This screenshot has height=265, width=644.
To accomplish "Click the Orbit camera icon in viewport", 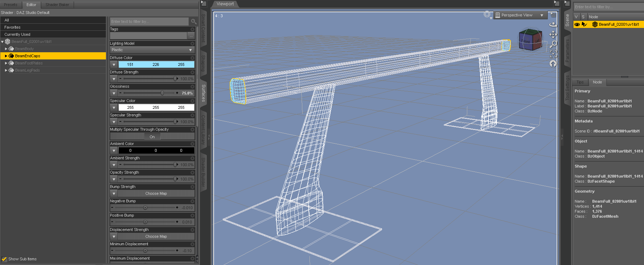I will (x=553, y=25).
